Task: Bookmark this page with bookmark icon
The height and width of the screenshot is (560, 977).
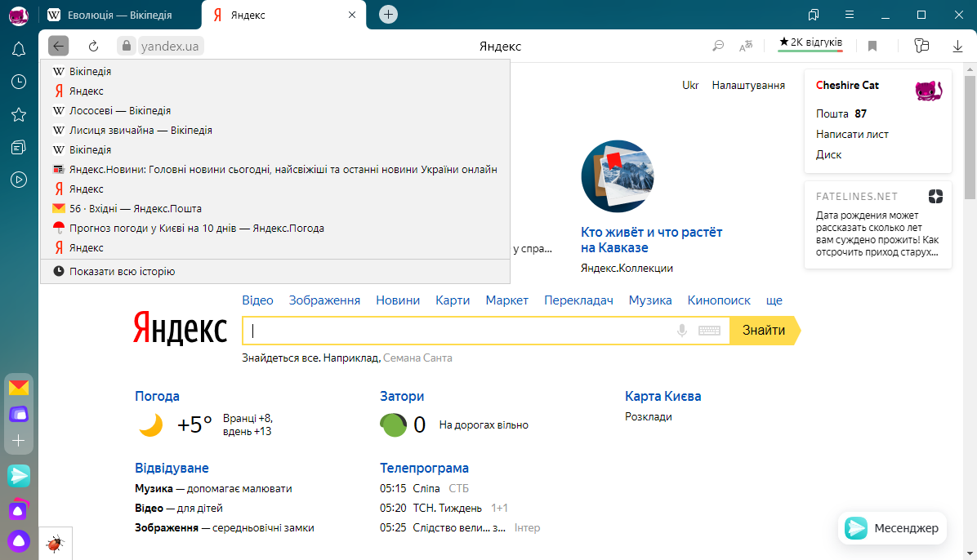Action: click(x=872, y=46)
